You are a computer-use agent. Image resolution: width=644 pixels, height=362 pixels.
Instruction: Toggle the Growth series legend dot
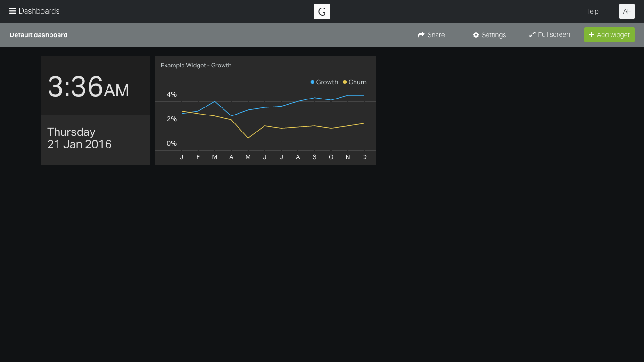point(312,82)
